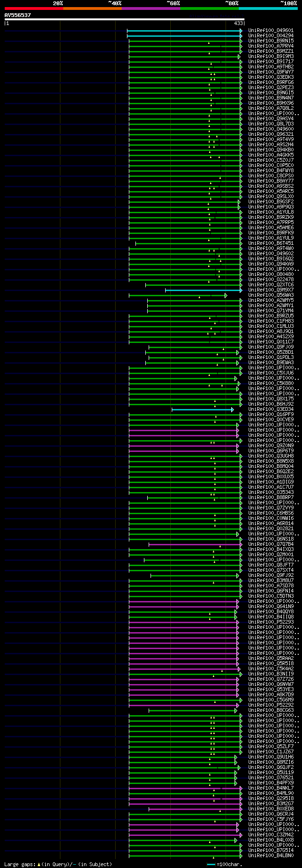Select the UniRef100_A6R814 label

[271, 524]
